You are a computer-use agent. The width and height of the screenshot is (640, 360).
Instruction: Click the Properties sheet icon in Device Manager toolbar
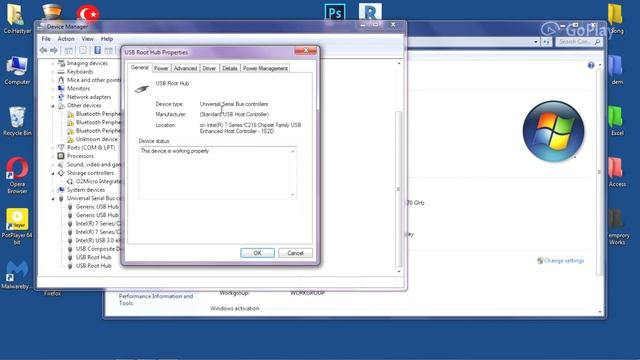[x=83, y=51]
